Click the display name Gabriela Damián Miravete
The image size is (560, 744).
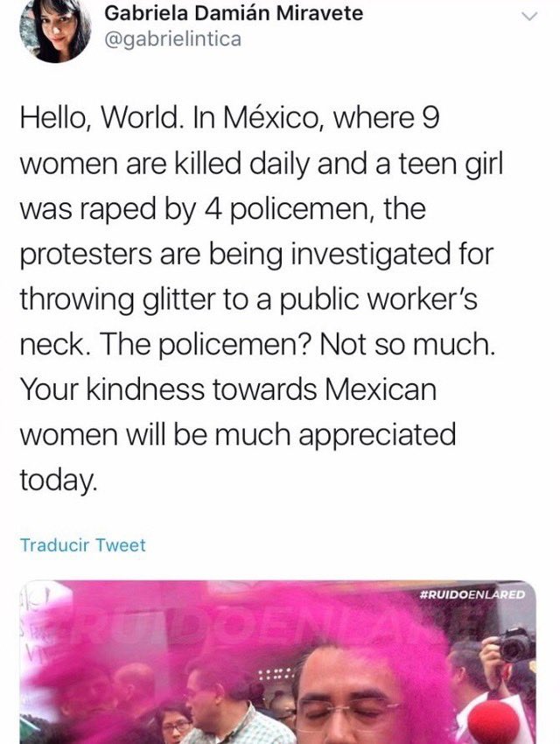coord(234,13)
